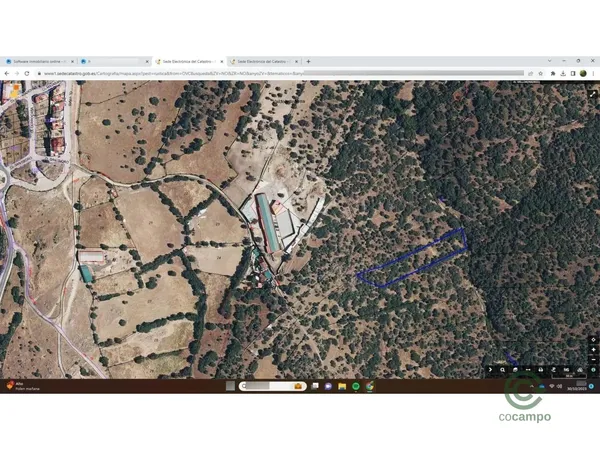Reload the current page
The image size is (600, 450).
[x=27, y=73]
